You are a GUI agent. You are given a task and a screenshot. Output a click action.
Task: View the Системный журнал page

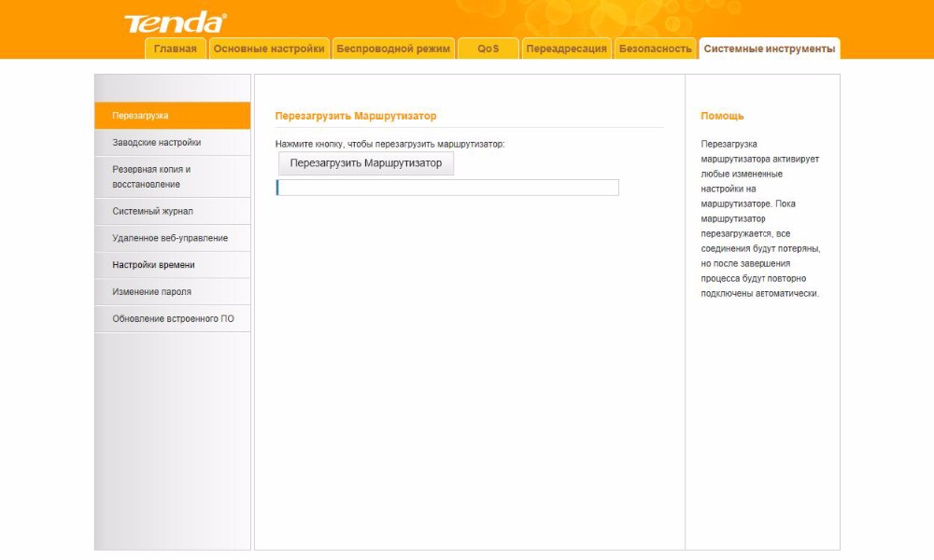(173, 211)
